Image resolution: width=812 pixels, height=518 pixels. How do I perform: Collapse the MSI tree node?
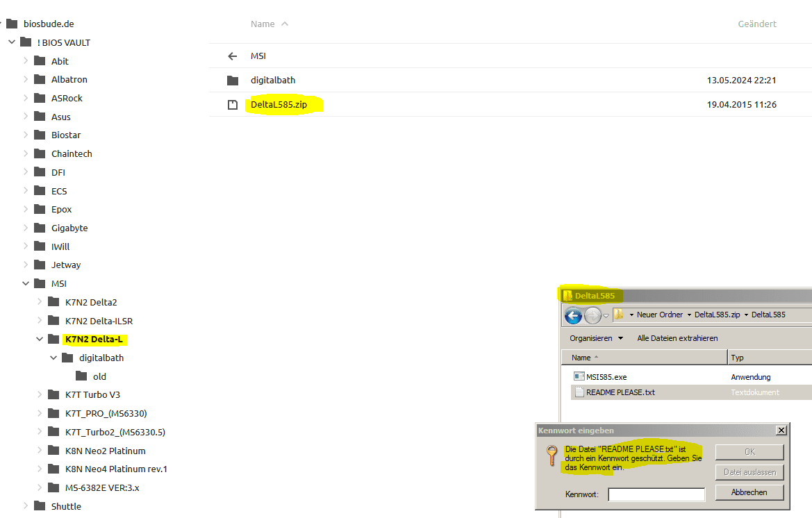[26, 283]
